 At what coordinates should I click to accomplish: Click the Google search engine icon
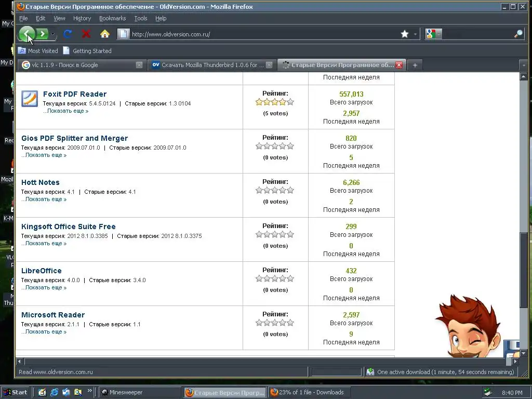point(431,34)
